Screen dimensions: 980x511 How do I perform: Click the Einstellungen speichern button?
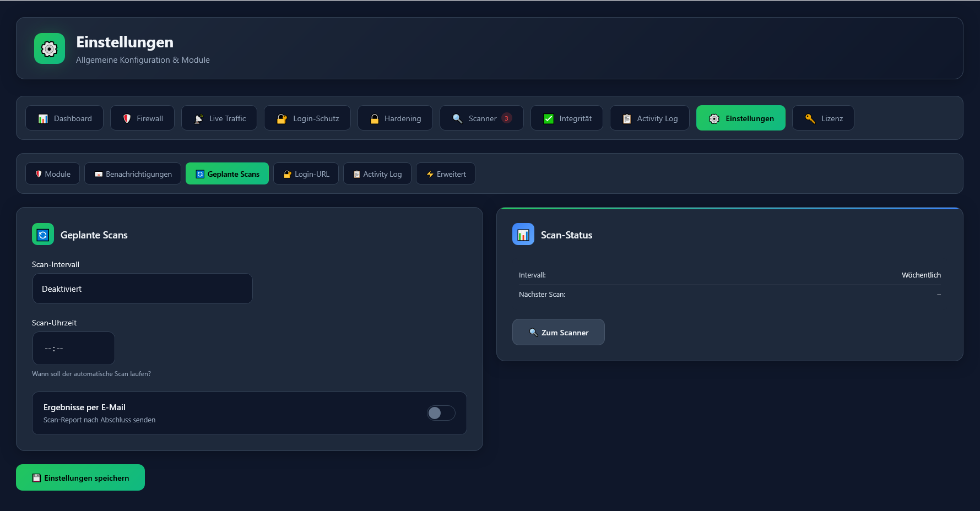(80, 477)
